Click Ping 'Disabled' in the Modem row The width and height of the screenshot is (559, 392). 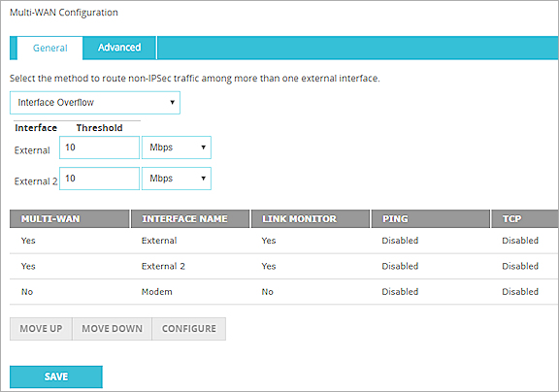click(400, 292)
